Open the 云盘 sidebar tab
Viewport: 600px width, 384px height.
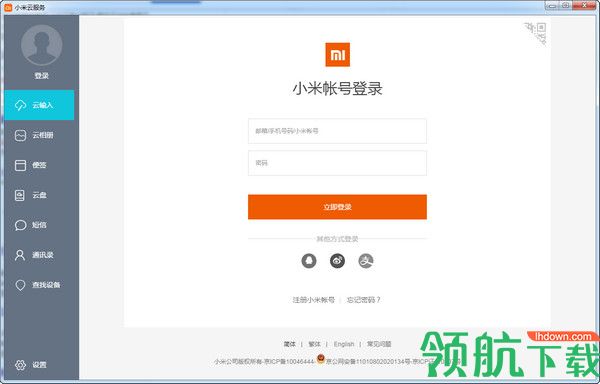tap(39, 195)
